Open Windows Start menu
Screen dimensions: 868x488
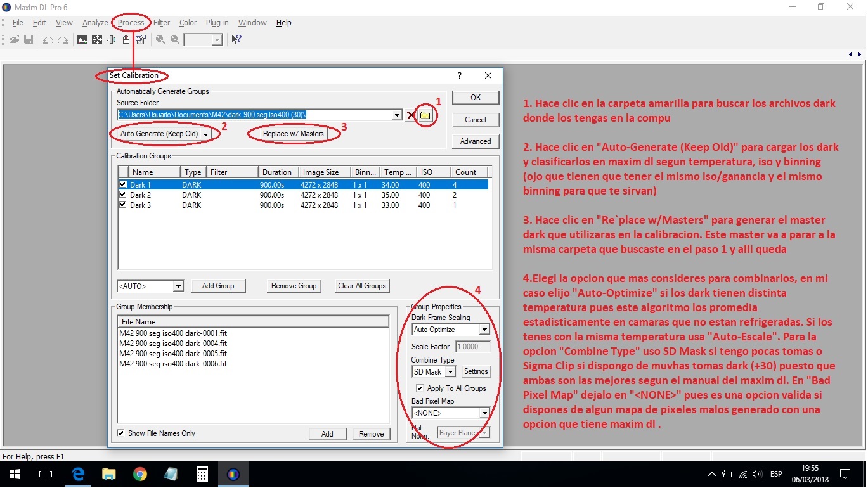(15, 474)
